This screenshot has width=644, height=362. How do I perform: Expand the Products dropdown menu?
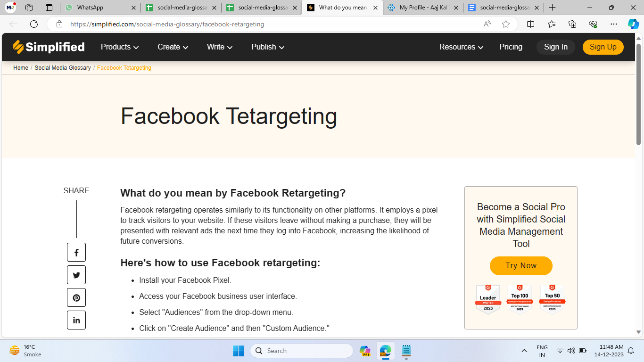point(120,47)
